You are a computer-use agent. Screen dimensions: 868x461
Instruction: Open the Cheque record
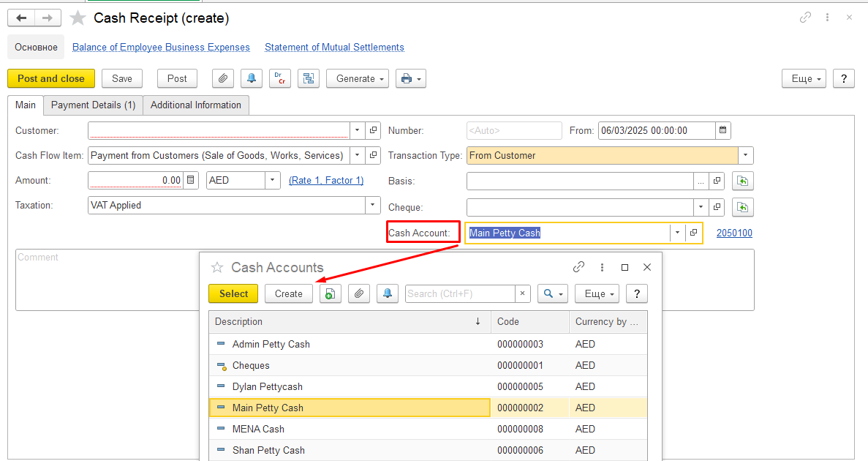point(717,207)
